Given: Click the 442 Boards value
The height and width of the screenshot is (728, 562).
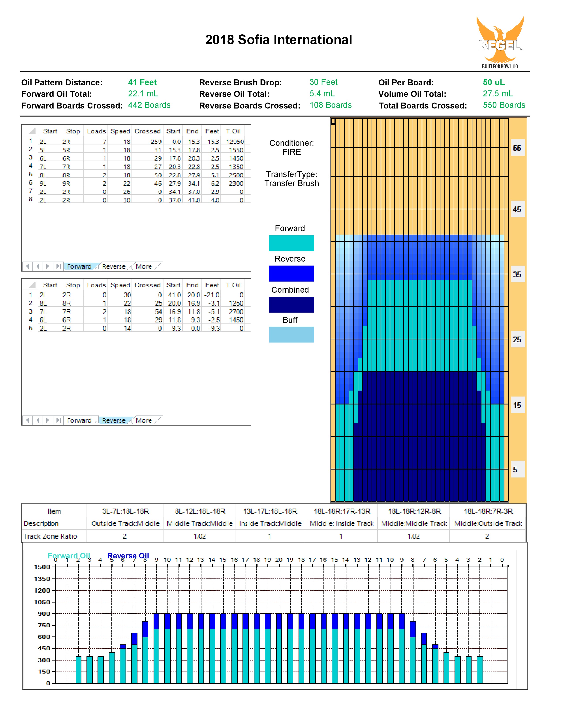Looking at the screenshot, I should tap(149, 105).
